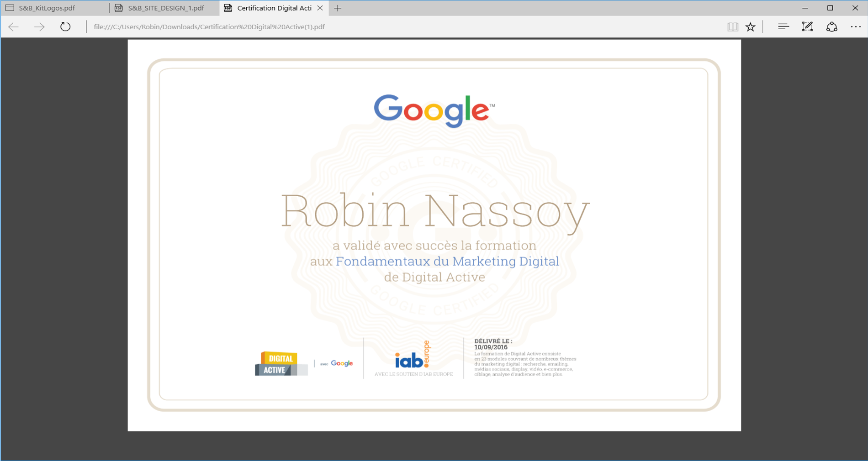Image resolution: width=868 pixels, height=461 pixels.
Task: Click the Digital Active badge
Action: pos(280,364)
